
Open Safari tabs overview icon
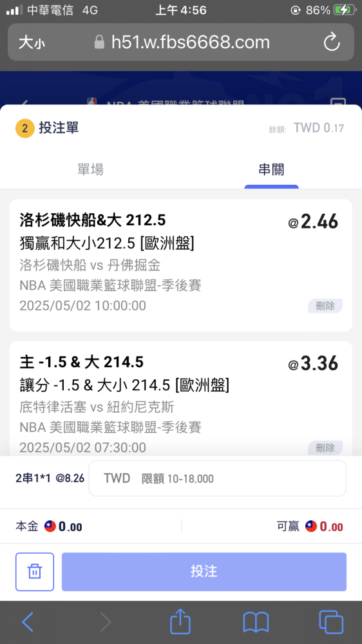tap(331, 622)
